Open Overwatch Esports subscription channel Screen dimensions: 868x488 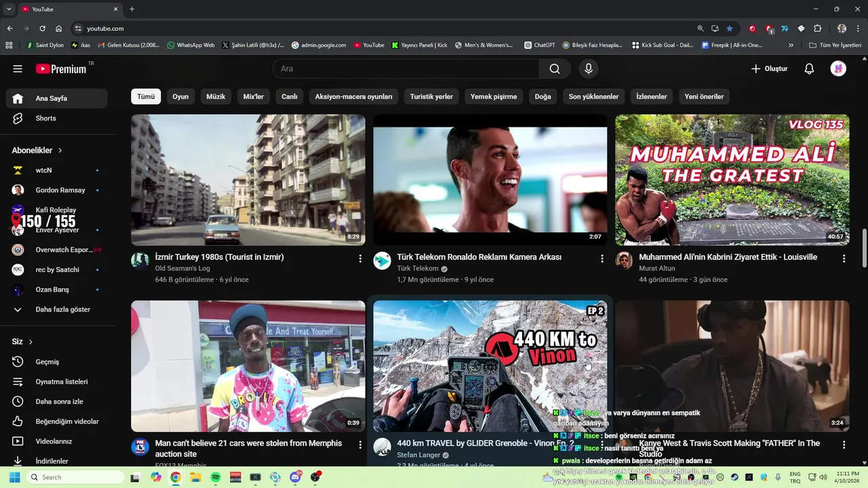[58, 249]
